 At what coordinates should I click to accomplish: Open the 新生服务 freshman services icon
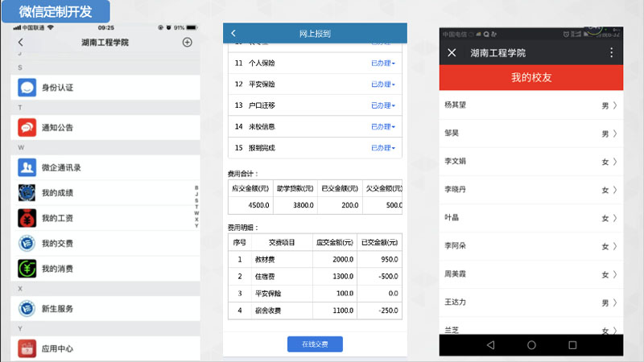click(x=27, y=308)
